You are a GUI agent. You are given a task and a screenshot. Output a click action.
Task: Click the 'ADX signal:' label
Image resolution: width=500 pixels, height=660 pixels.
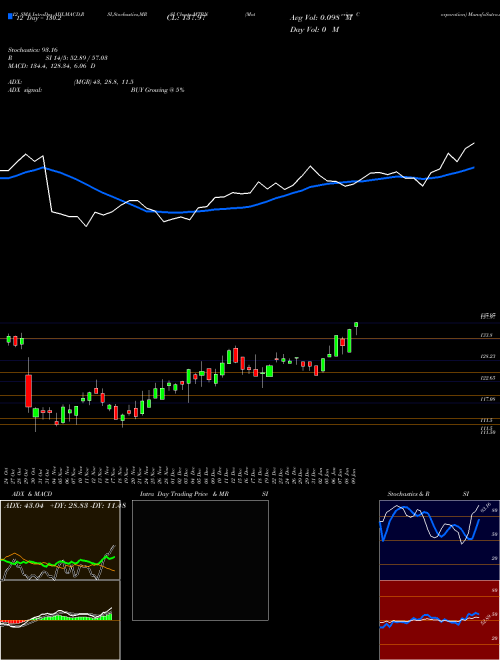[x=25, y=90]
